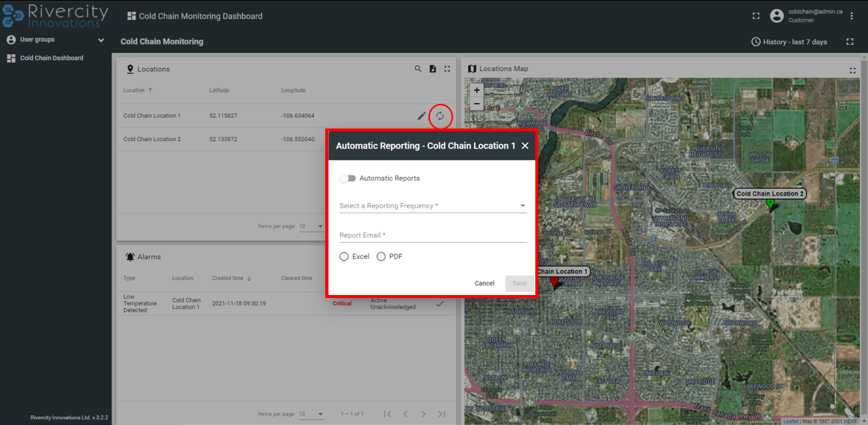Open the Reporting Frequency dropdown
The height and width of the screenshot is (425, 868).
(433, 206)
